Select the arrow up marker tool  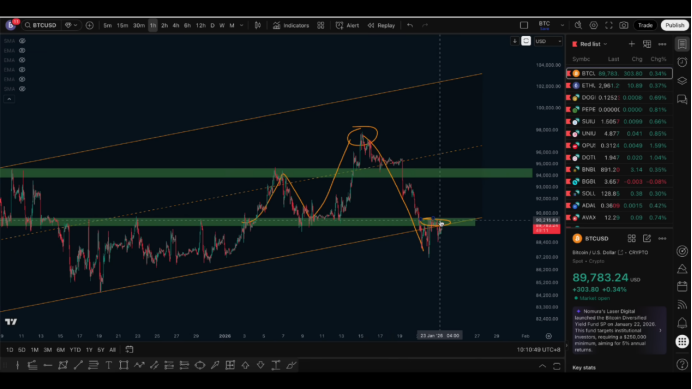(x=245, y=365)
